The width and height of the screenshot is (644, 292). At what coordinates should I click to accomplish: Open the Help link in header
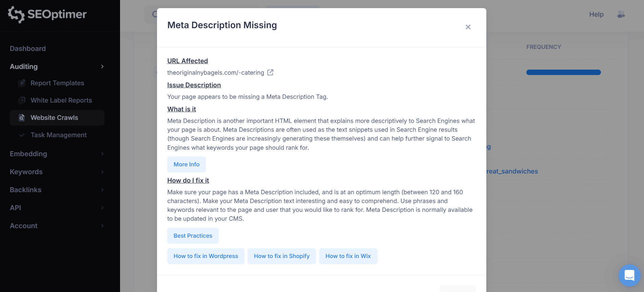coord(596,14)
